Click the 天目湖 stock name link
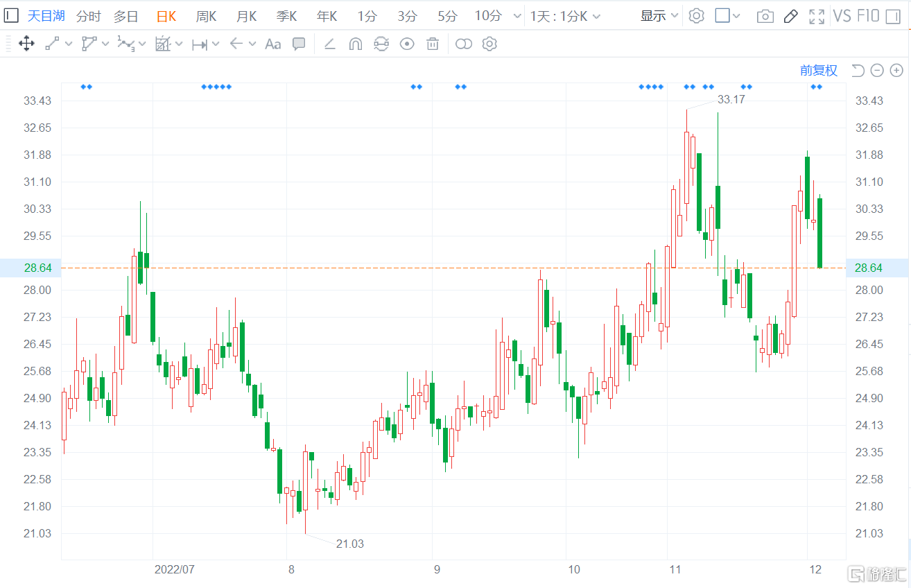 coord(46,16)
